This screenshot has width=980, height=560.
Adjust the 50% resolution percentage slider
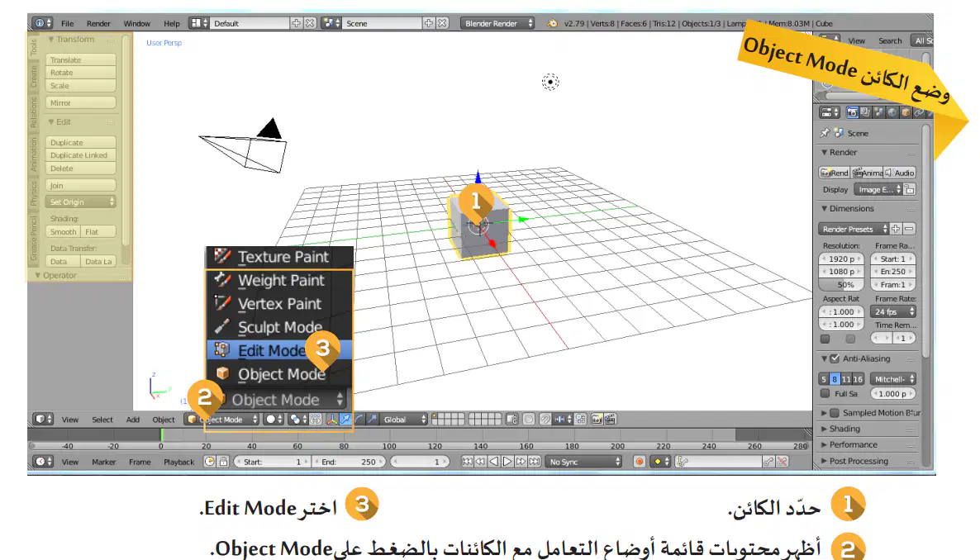point(841,285)
